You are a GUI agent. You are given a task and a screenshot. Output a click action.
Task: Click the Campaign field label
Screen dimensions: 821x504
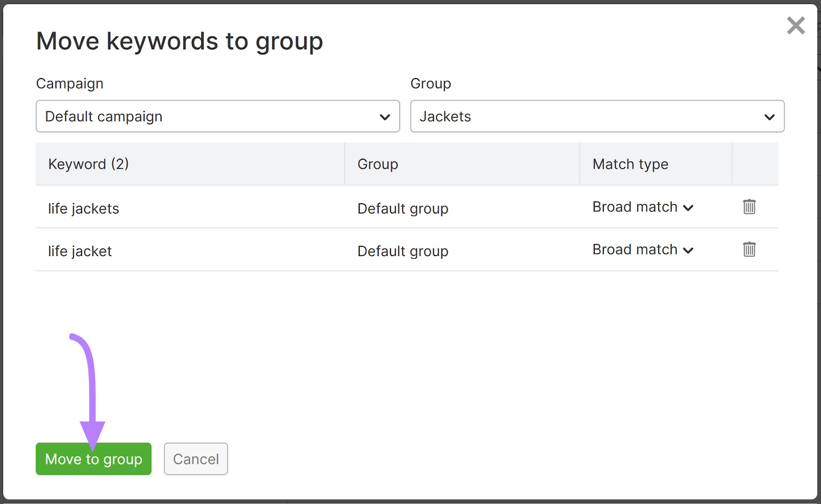(x=70, y=83)
